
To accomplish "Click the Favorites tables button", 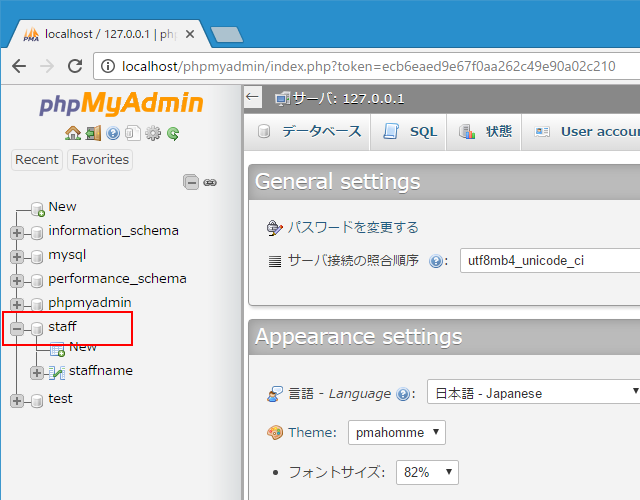I will point(100,160).
